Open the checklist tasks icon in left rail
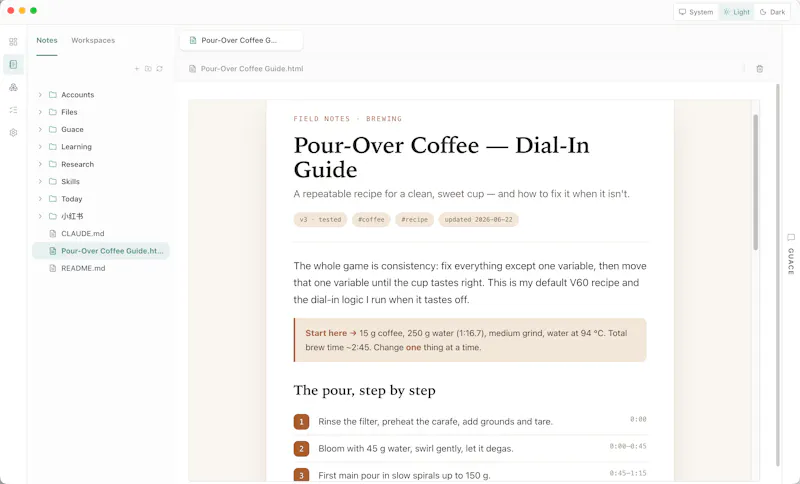Viewport: 800px width, 484px height. [x=13, y=110]
